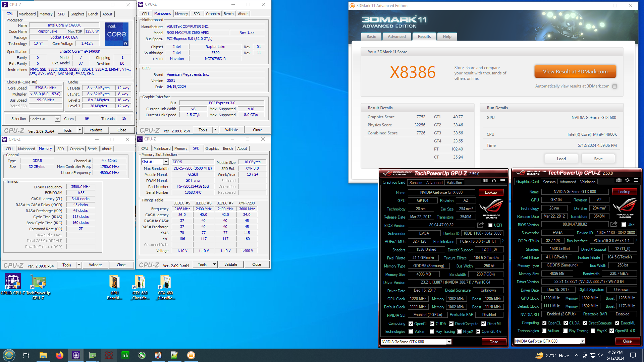Expand Tools arrow in CPU tab window
Screen dimensions: 644x362
click(x=79, y=130)
